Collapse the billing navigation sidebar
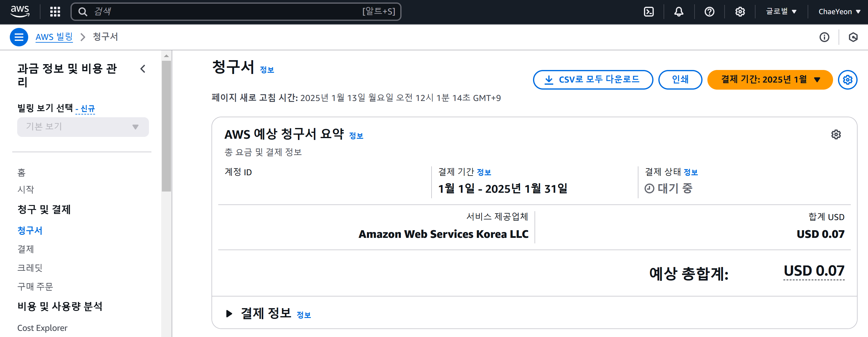 143,69
